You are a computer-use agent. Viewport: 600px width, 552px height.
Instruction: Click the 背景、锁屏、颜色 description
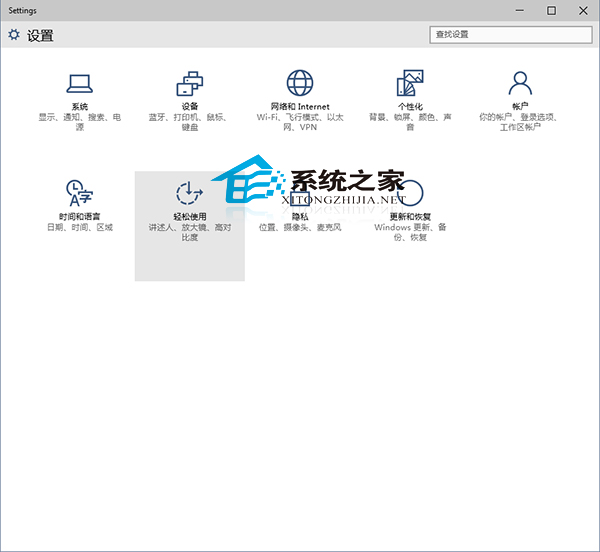(410, 122)
